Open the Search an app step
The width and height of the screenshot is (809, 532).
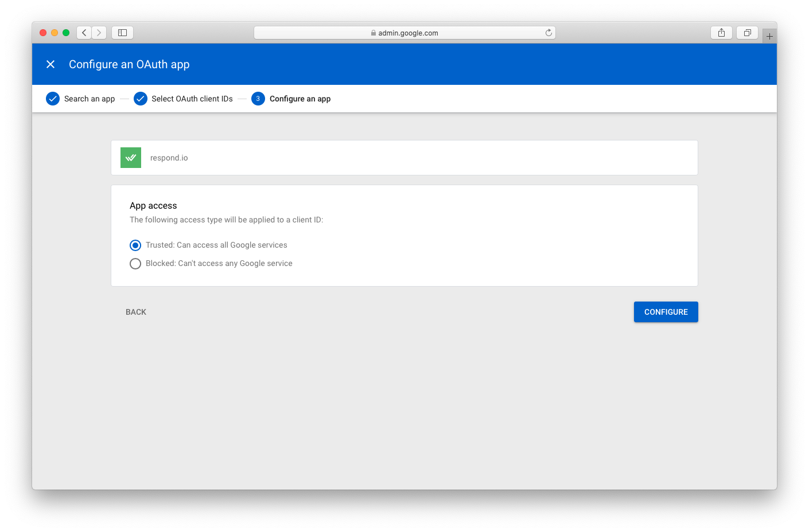point(90,99)
